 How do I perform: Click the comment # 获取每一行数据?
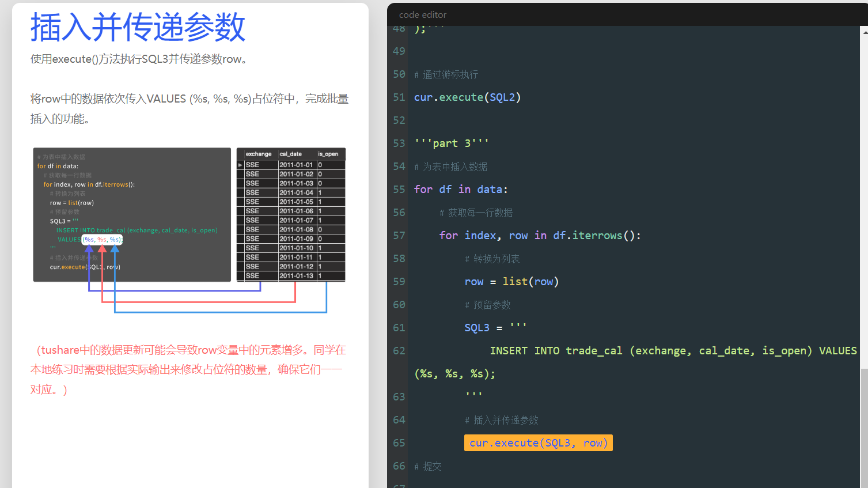476,213
